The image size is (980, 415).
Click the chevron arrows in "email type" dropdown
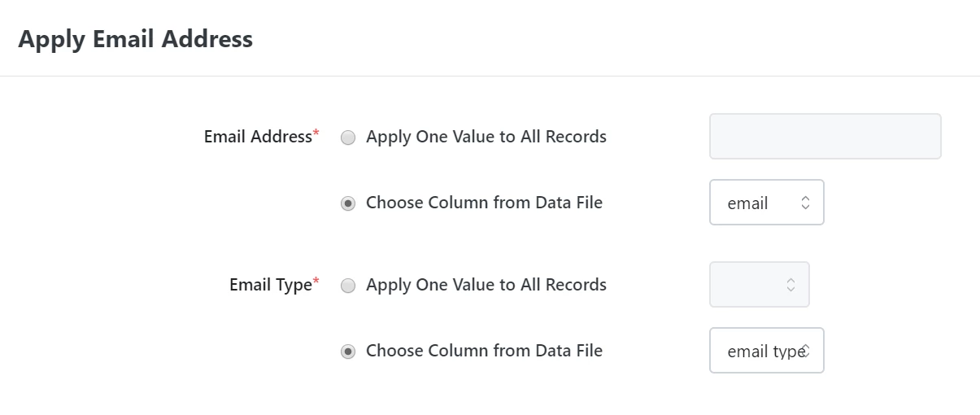[805, 351]
